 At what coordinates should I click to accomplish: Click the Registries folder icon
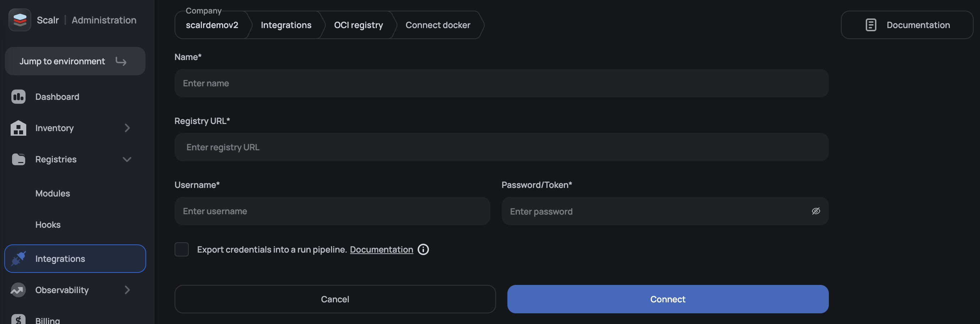(18, 159)
